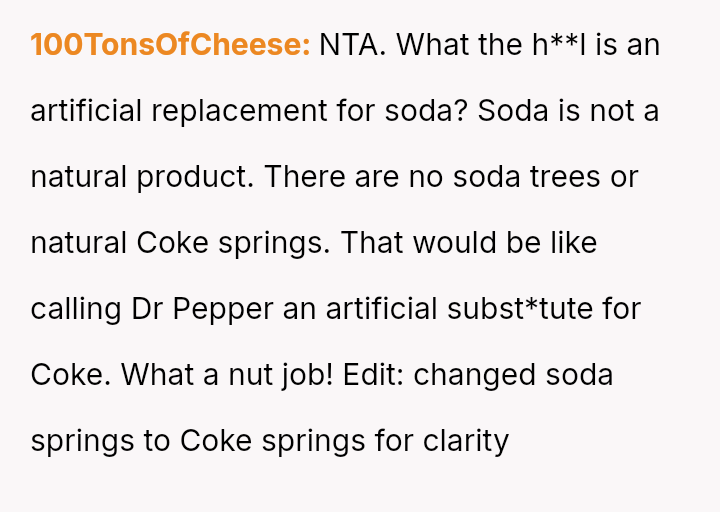Click the words "There are no"
This screenshot has width=720, height=512.
tap(350, 177)
